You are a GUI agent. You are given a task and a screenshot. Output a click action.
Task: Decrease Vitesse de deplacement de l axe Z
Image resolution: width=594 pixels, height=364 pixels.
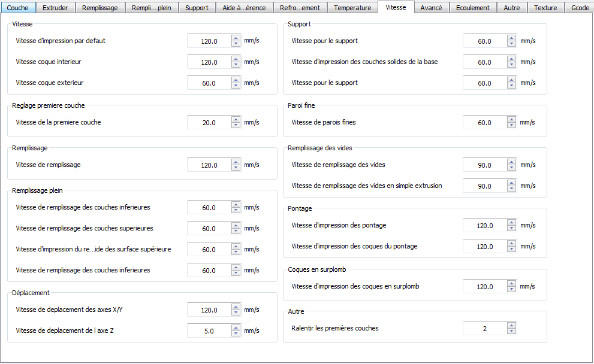[236, 334]
